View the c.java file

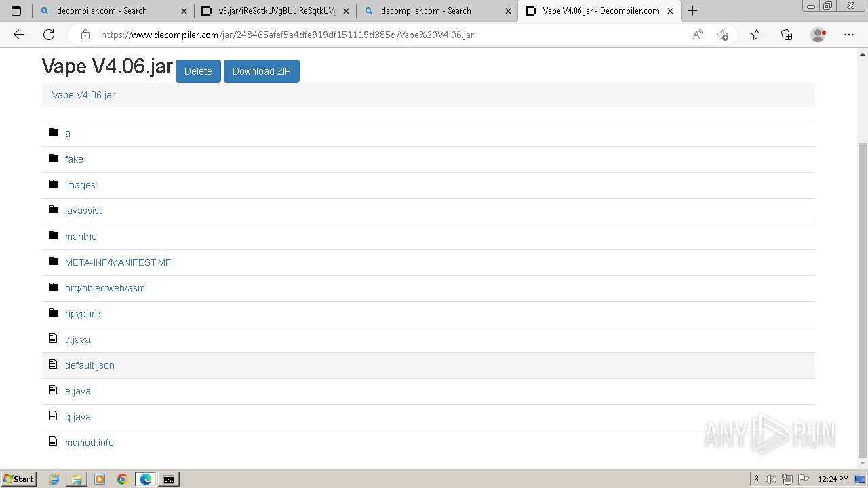point(77,340)
